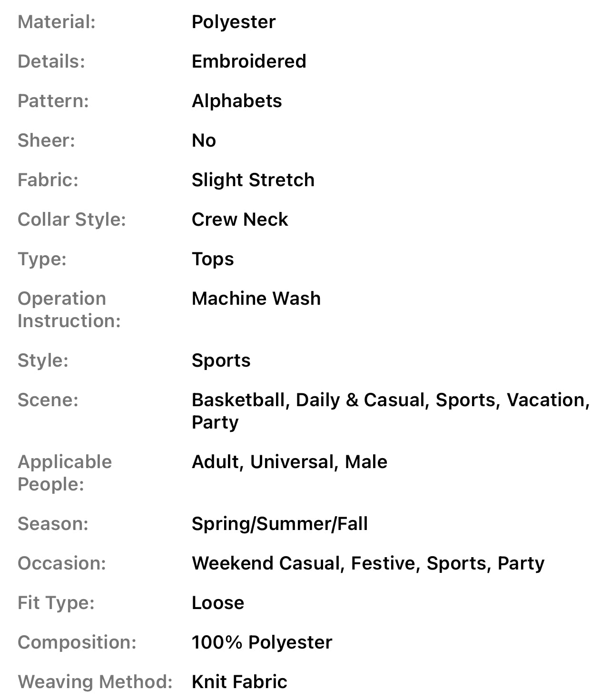Click the Polyester material value
The height and width of the screenshot is (700, 611).
233,22
